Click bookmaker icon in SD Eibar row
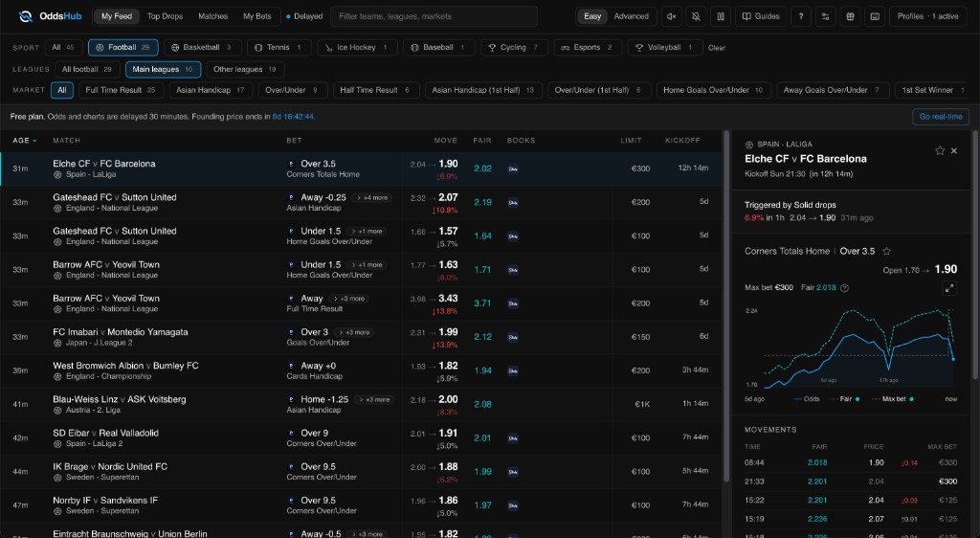This screenshot has height=538, width=980. tap(513, 438)
